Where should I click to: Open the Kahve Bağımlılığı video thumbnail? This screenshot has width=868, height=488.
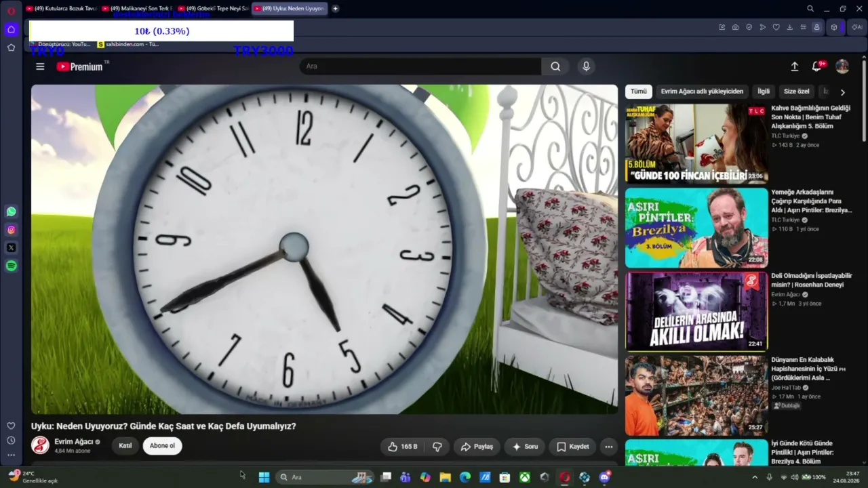(696, 143)
